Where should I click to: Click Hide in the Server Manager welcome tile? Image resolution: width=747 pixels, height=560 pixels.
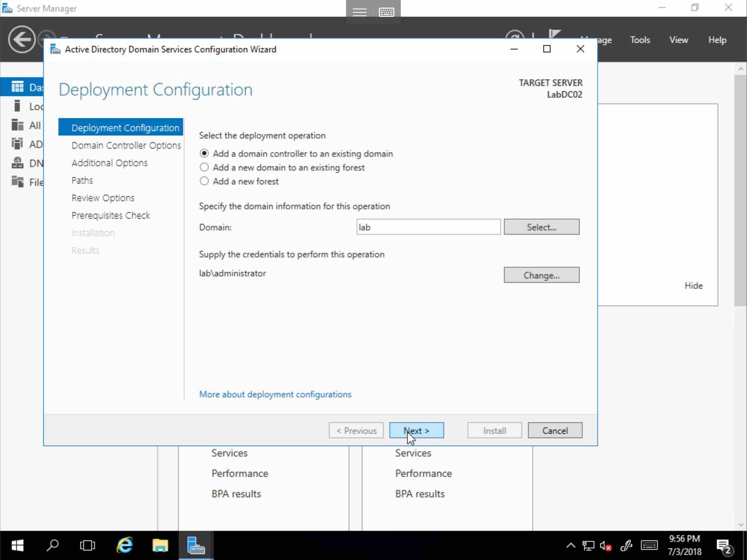click(x=694, y=285)
